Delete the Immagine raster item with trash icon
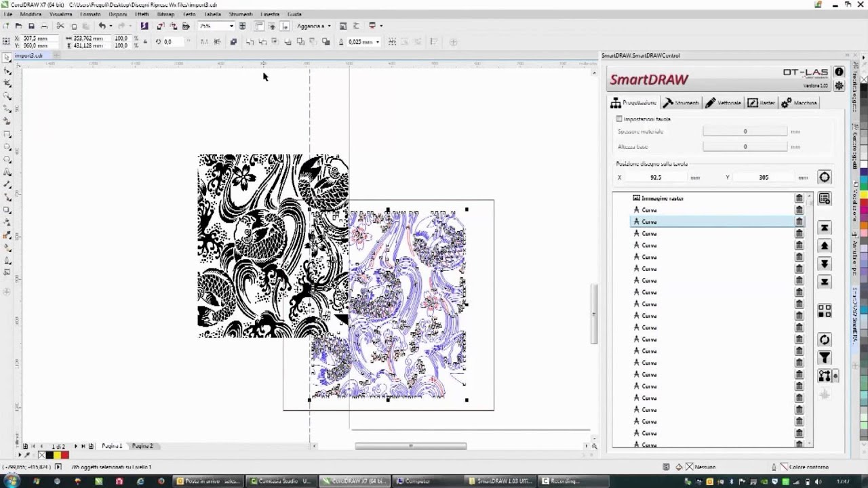Viewport: 868px width, 488px height. [x=799, y=199]
